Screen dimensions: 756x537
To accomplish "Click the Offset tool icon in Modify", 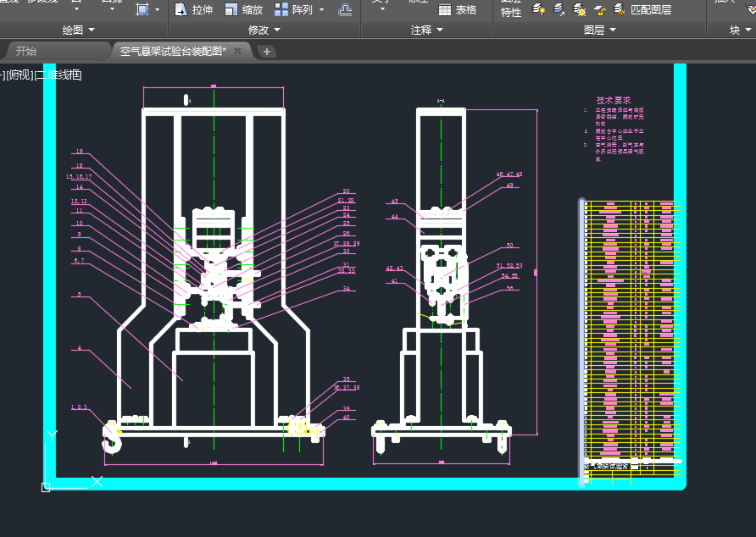I will click(x=345, y=10).
